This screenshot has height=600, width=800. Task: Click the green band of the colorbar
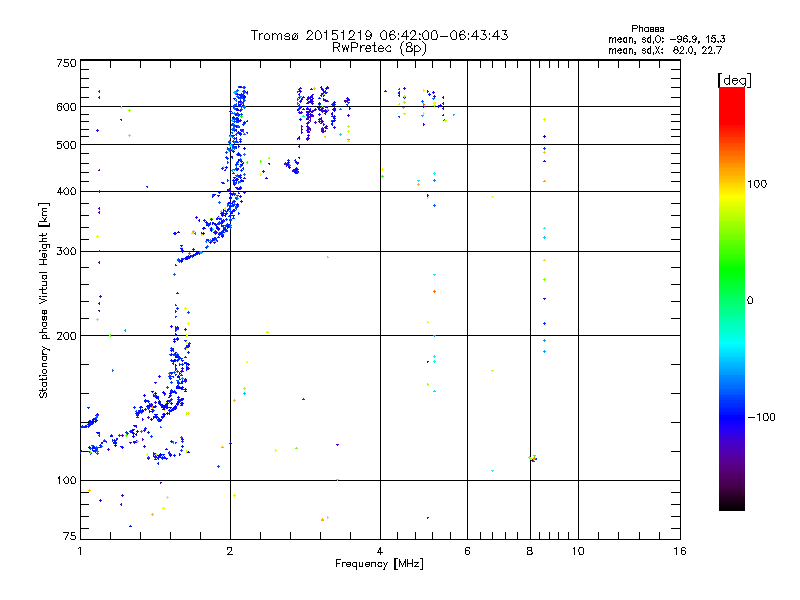point(732,270)
